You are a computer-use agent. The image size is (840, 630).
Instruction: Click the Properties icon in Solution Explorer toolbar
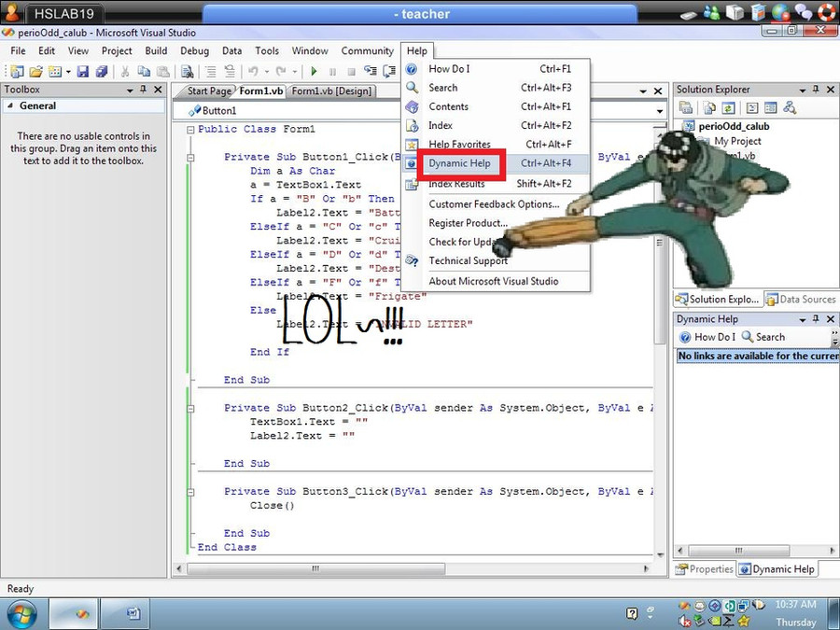tap(686, 107)
